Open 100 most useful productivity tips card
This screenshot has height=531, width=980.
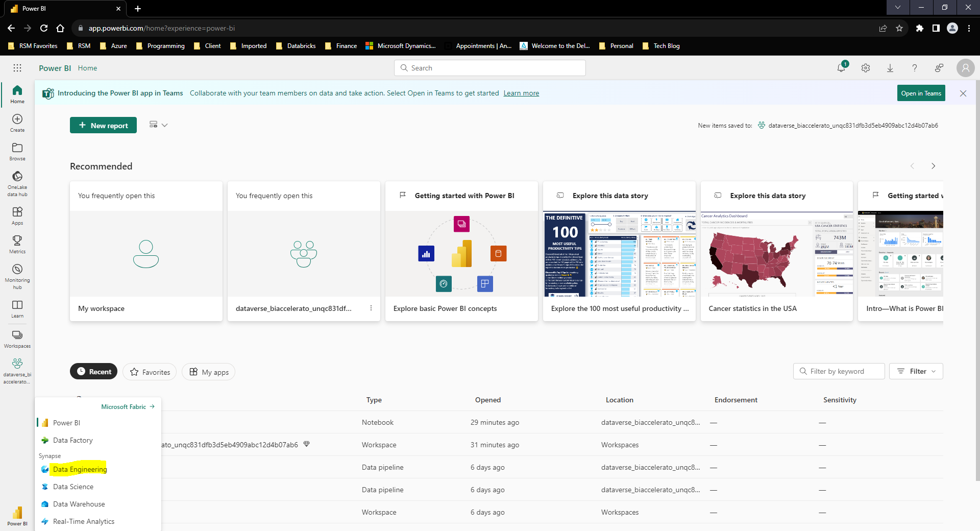tap(619, 251)
